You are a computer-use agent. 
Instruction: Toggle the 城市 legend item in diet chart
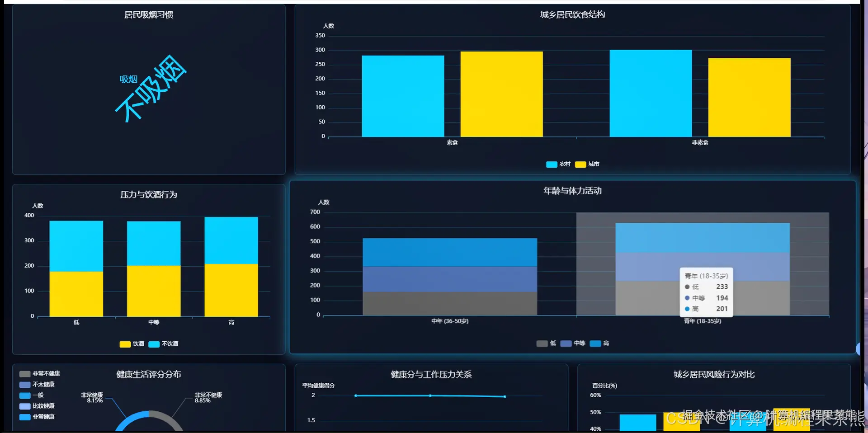[587, 164]
